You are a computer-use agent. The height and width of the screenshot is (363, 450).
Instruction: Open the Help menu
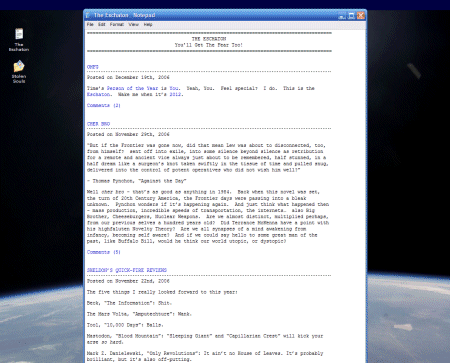pos(148,24)
